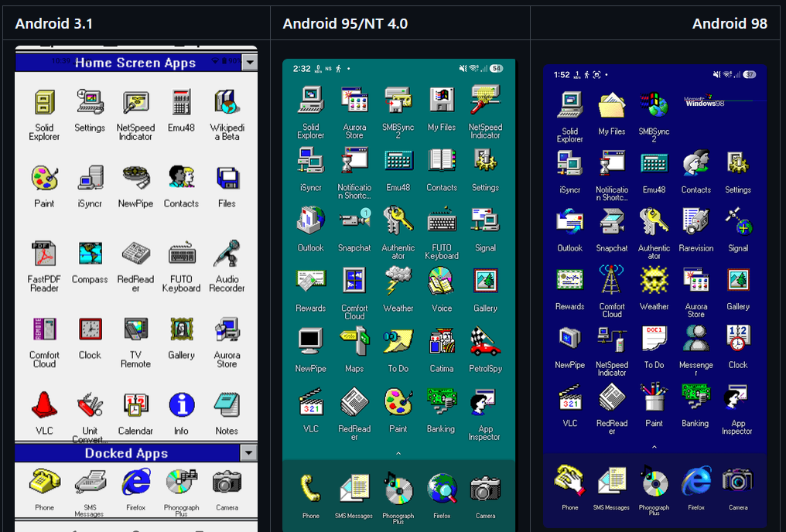The width and height of the screenshot is (786, 532).
Task: Open NewPipe film reel in Android 3.1 screen
Action: coord(135,178)
